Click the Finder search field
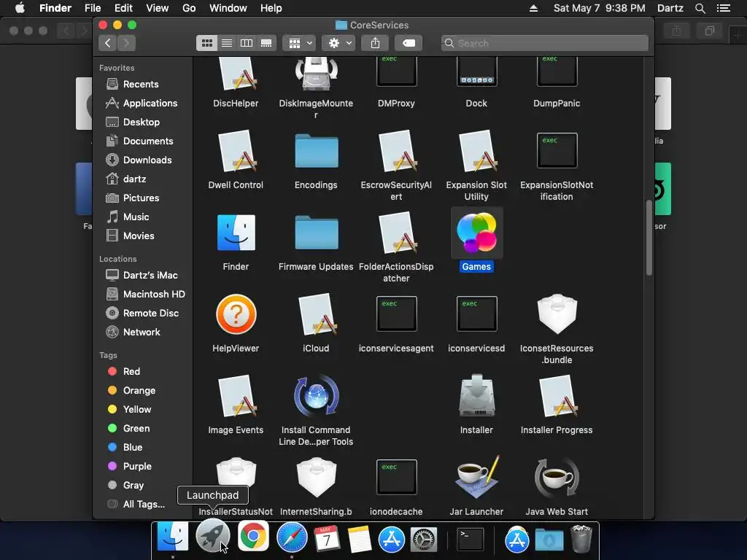 [544, 43]
